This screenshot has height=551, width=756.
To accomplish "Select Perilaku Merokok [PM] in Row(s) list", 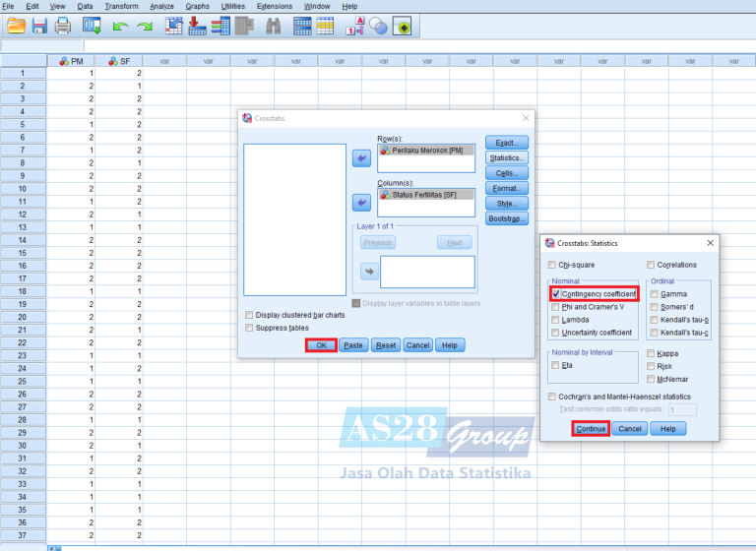I will click(427, 151).
